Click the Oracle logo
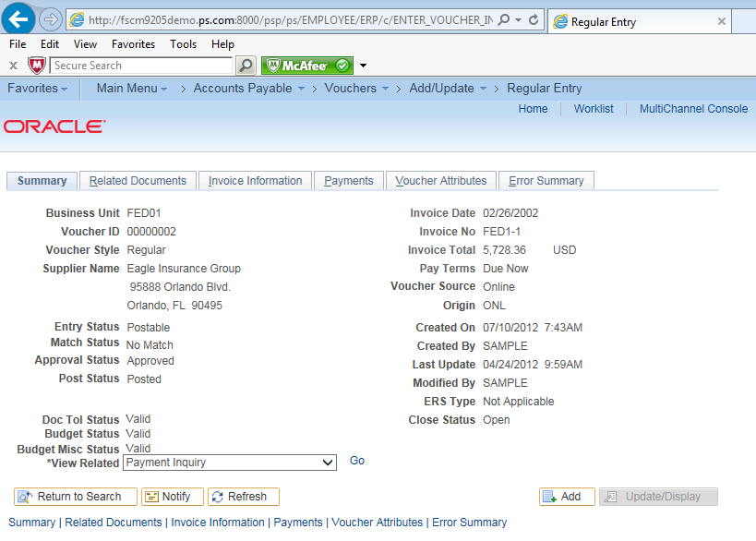 click(53, 126)
